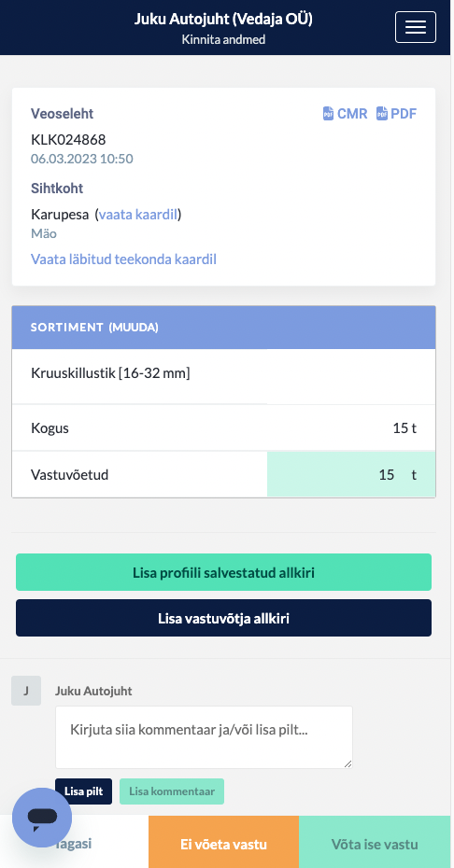
Task: Open the chat bubble widget
Action: pyautogui.click(x=42, y=817)
